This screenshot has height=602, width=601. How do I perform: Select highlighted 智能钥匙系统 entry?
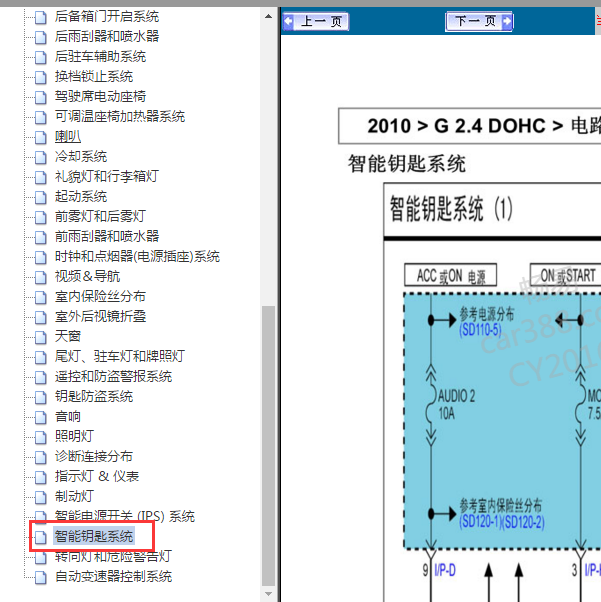(93, 536)
